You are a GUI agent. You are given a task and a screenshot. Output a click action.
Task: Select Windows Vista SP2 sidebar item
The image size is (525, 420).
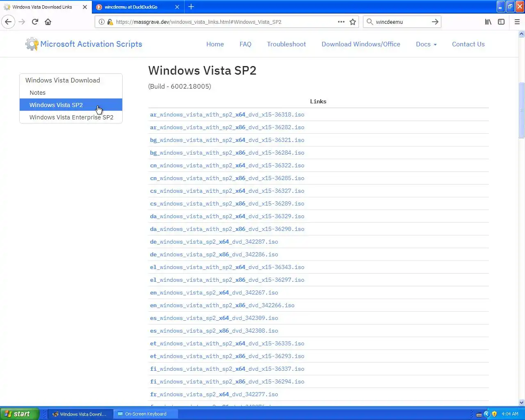click(x=71, y=105)
